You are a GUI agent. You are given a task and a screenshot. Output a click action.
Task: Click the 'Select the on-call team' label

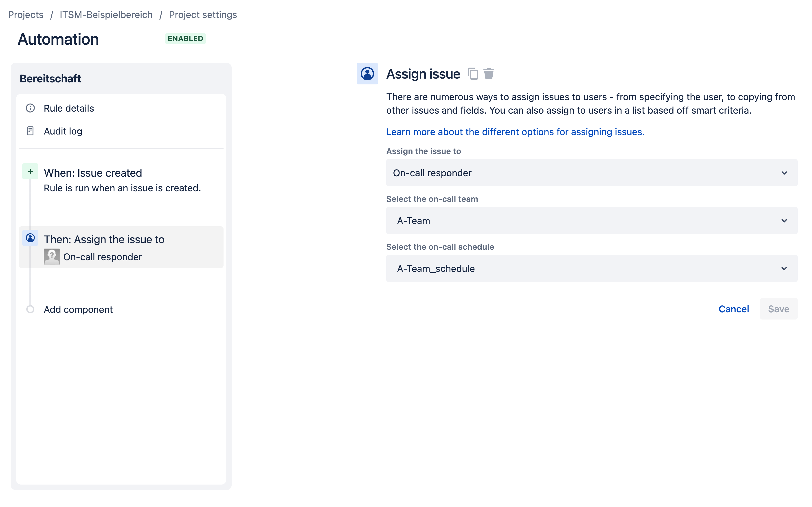pyautogui.click(x=432, y=199)
